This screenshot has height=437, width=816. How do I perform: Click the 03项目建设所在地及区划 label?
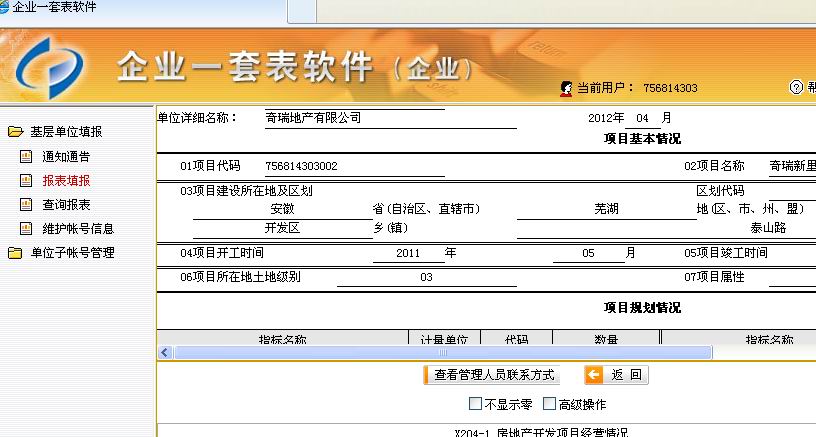(x=246, y=191)
